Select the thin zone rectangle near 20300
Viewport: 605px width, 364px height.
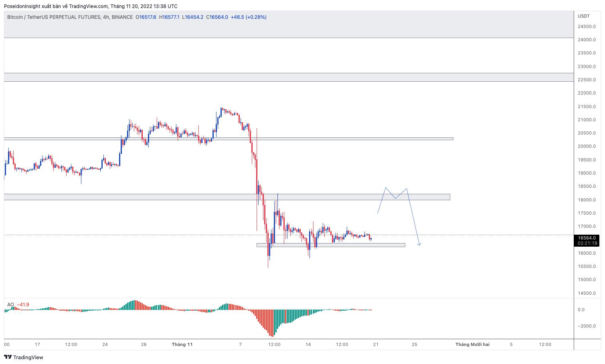tap(229, 139)
